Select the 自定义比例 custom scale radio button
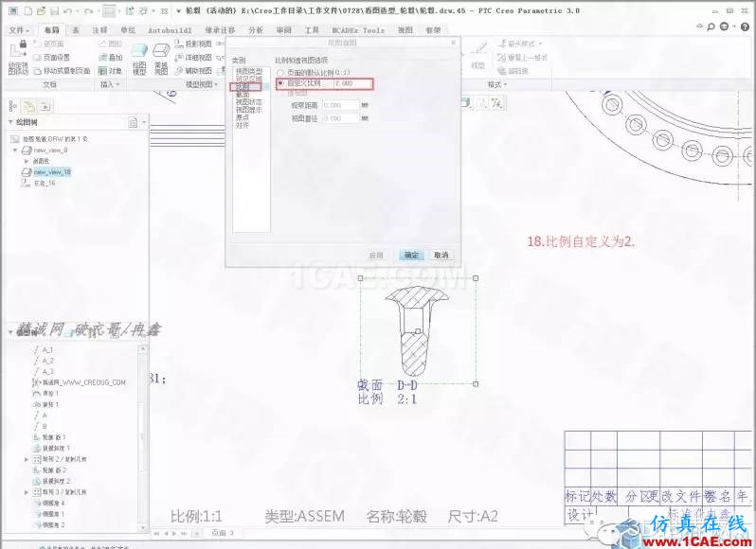 (280, 83)
